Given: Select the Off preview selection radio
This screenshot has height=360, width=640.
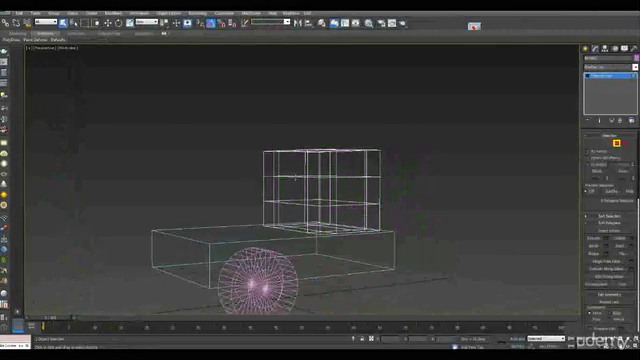Looking at the screenshot, I should (x=586, y=191).
